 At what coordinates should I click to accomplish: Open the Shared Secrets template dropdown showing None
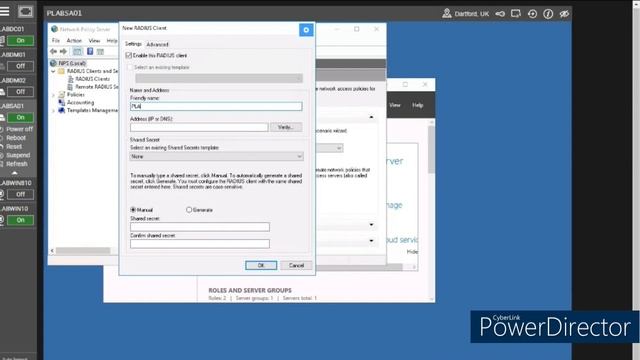(217, 157)
